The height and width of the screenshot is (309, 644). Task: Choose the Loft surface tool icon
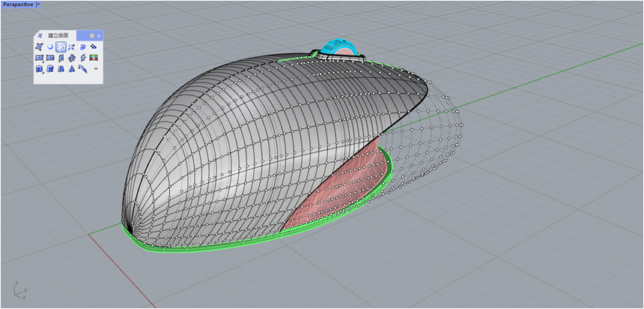[72, 46]
